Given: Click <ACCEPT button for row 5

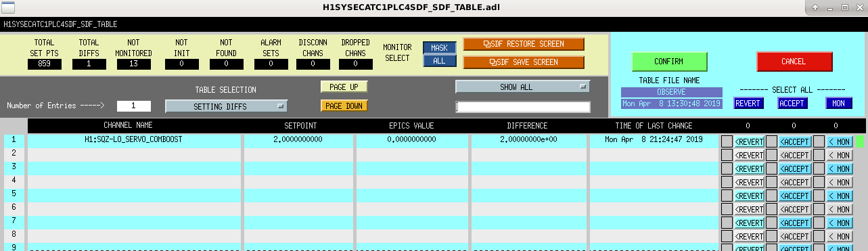Looking at the screenshot, I should coord(794,196).
